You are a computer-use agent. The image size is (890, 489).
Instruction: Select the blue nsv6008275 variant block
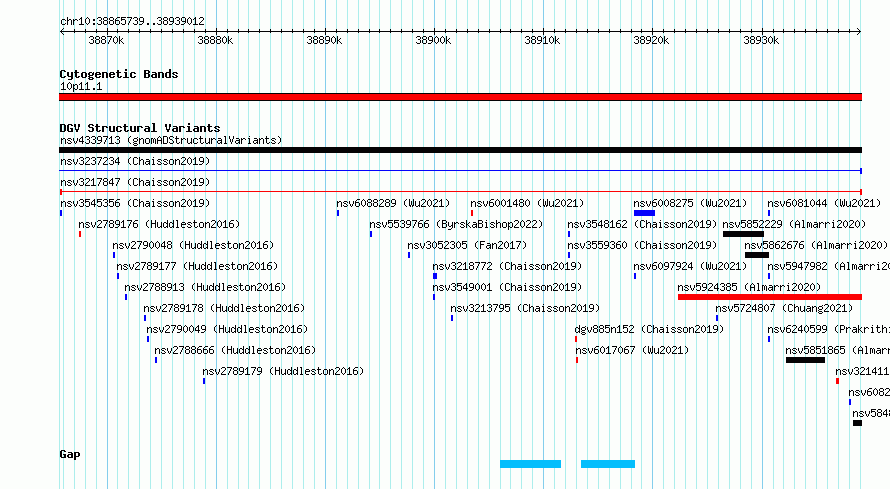[644, 213]
